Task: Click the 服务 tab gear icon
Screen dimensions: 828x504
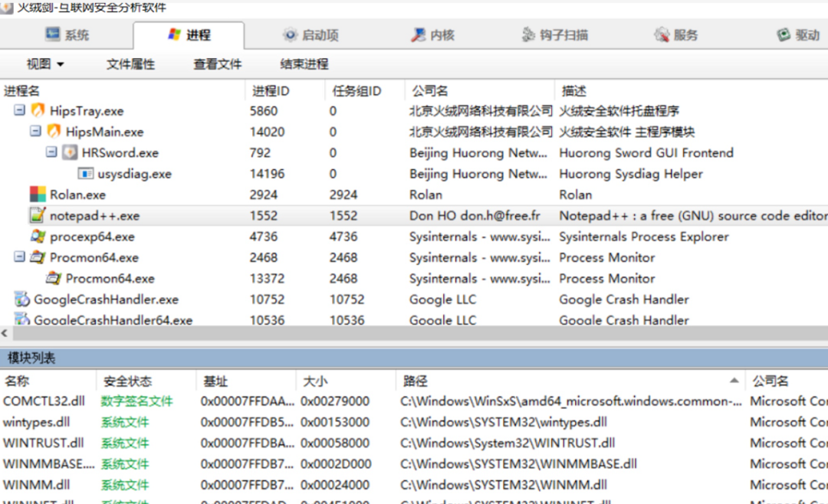Action: point(662,34)
